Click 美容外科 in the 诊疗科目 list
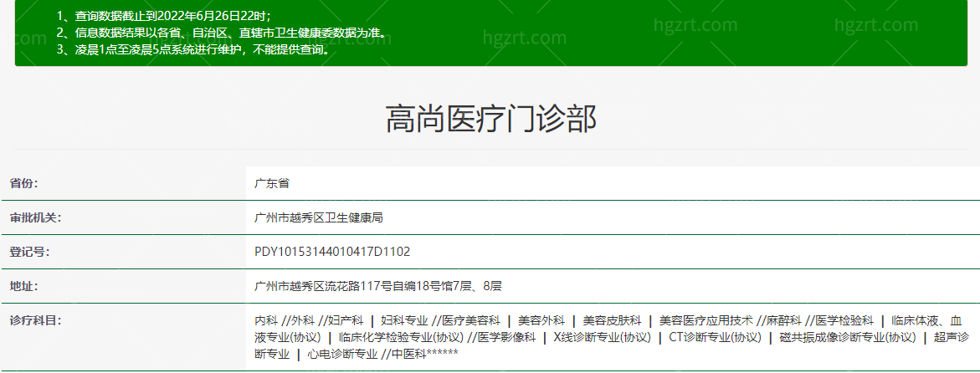The width and height of the screenshot is (980, 373). [x=541, y=320]
